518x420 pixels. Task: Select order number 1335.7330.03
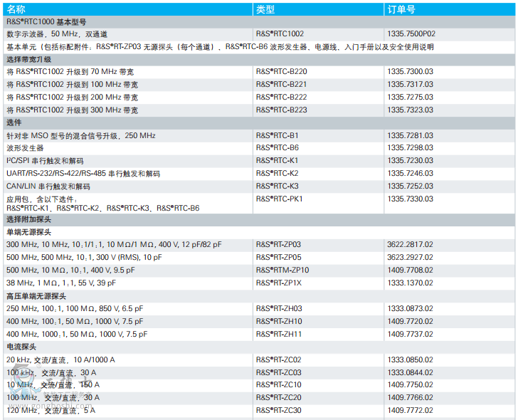coord(410,199)
